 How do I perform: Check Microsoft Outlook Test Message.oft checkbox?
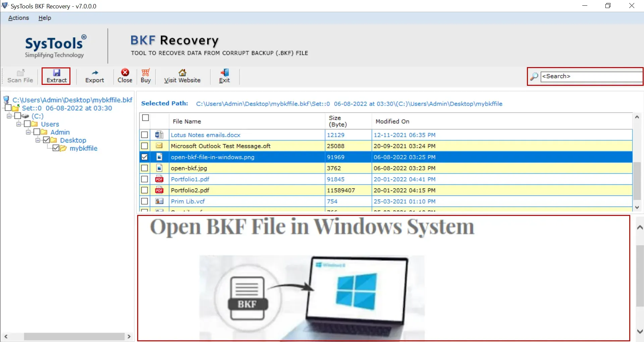pos(145,146)
